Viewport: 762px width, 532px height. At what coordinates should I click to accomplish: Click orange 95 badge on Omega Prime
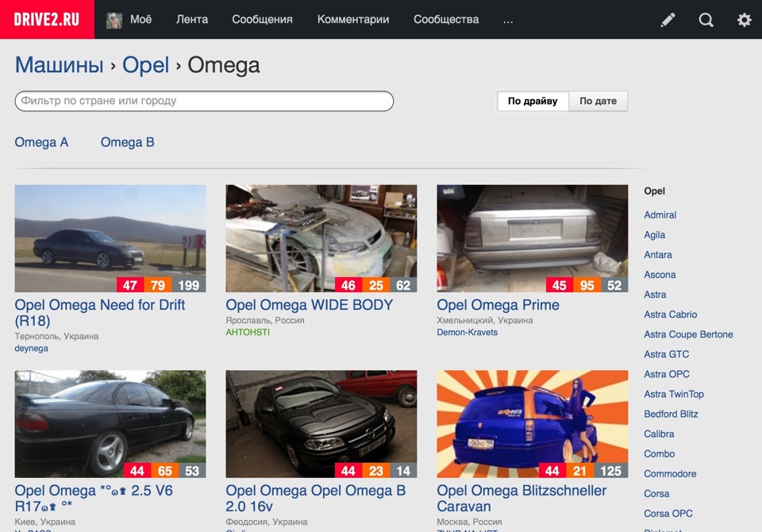point(587,285)
